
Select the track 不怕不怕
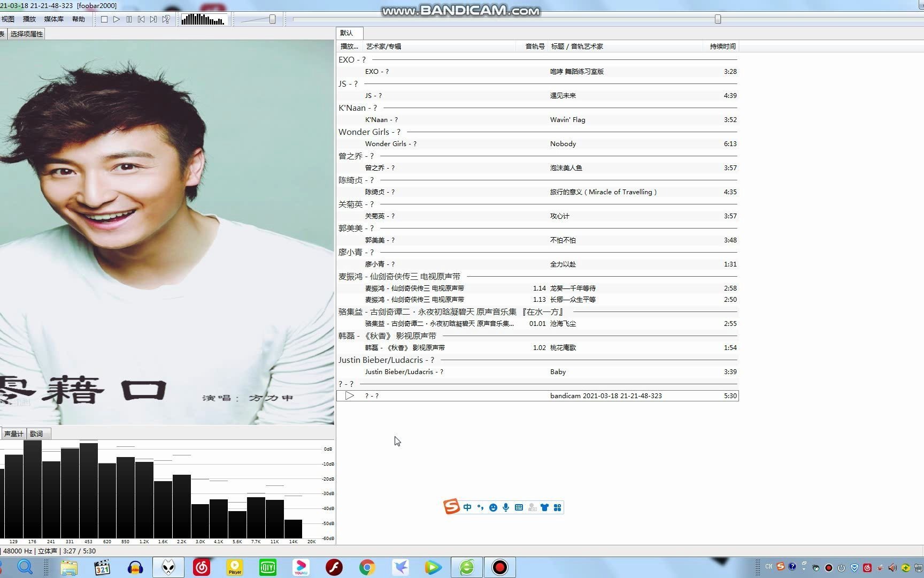point(537,240)
